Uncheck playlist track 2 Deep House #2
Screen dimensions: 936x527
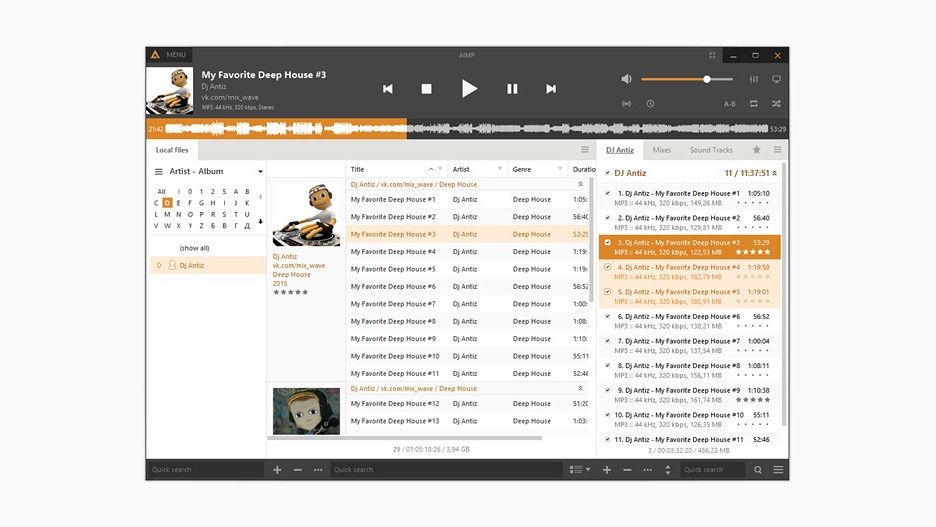tap(607, 218)
